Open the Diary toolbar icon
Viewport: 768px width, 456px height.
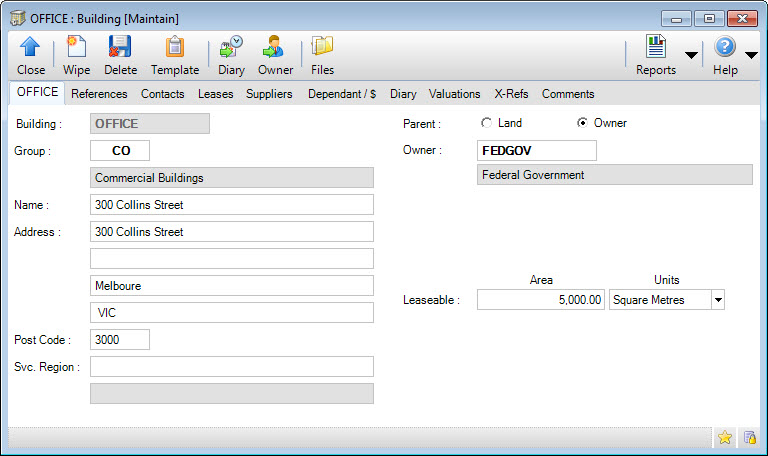click(231, 47)
